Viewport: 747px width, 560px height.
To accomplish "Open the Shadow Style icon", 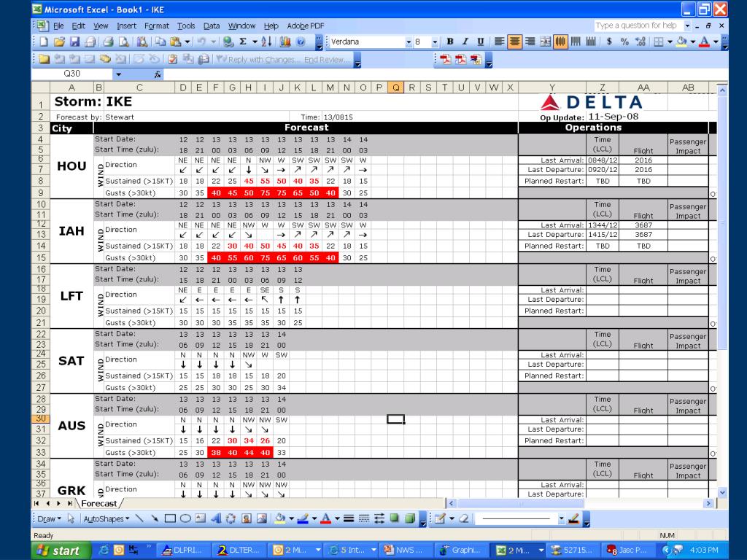I will tap(395, 518).
